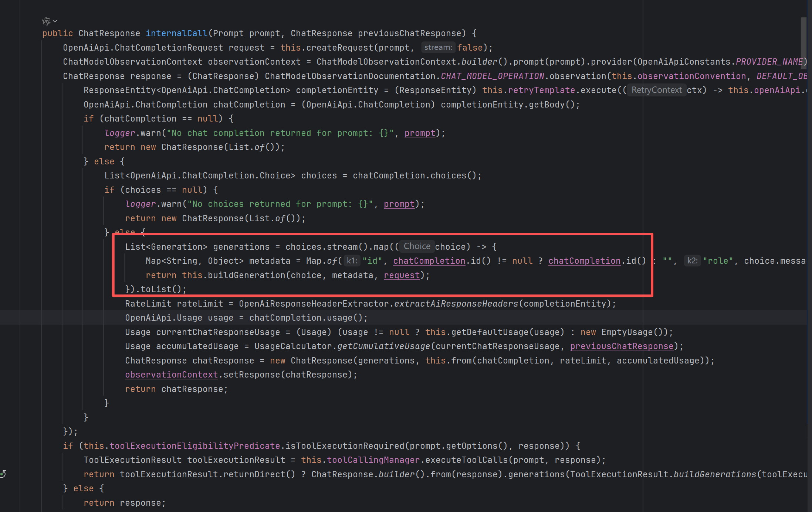The height and width of the screenshot is (512, 812).
Task: Click the 'stream:' parameter inlay hint
Action: click(438, 48)
